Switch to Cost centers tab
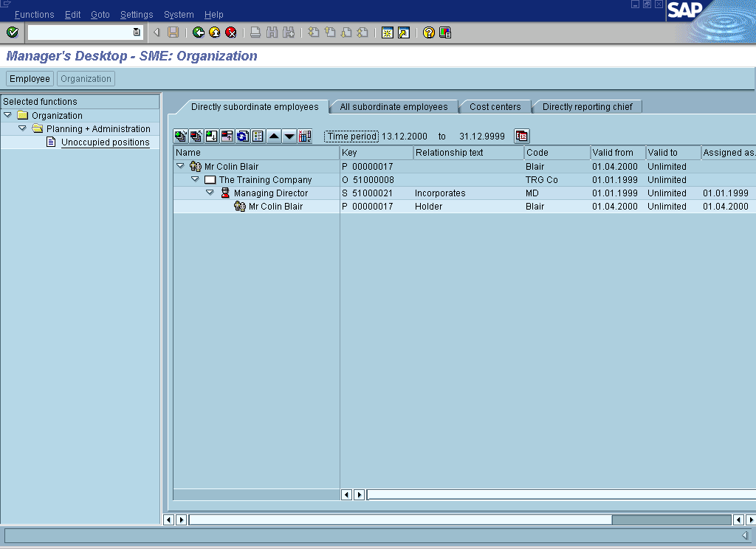Screen dimensions: 756x549 [495, 106]
